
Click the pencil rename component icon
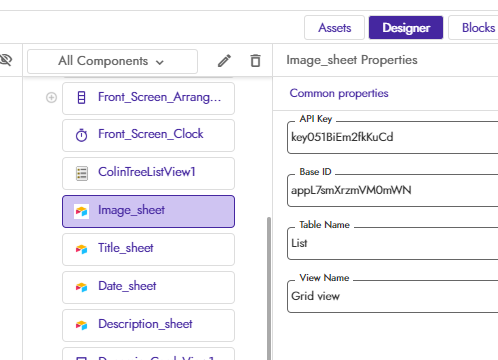pyautogui.click(x=224, y=61)
